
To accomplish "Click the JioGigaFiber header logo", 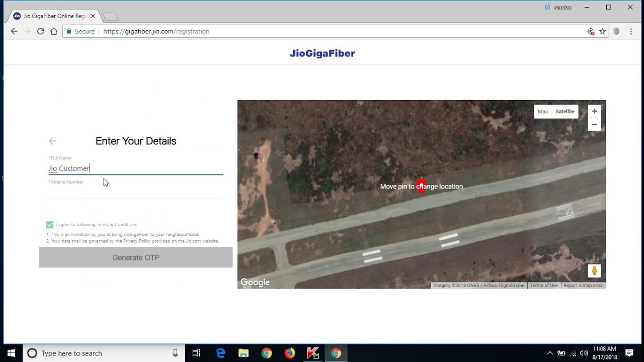I will 323,53.
